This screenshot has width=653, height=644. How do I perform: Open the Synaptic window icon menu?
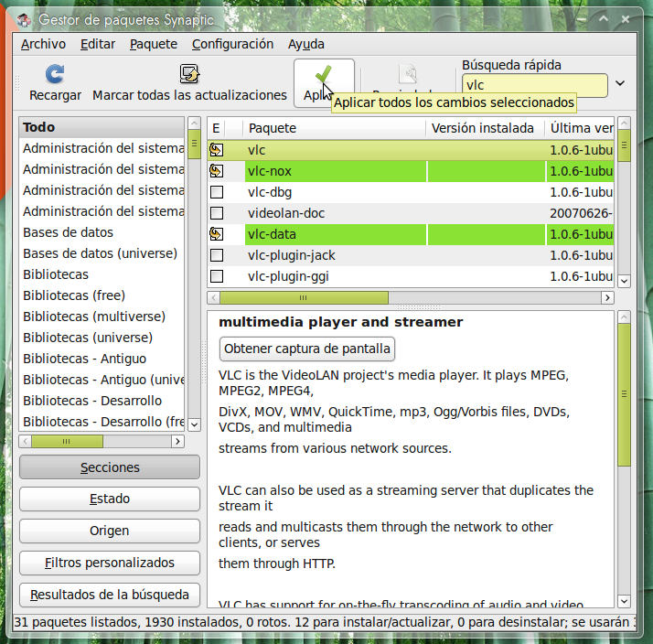24,19
